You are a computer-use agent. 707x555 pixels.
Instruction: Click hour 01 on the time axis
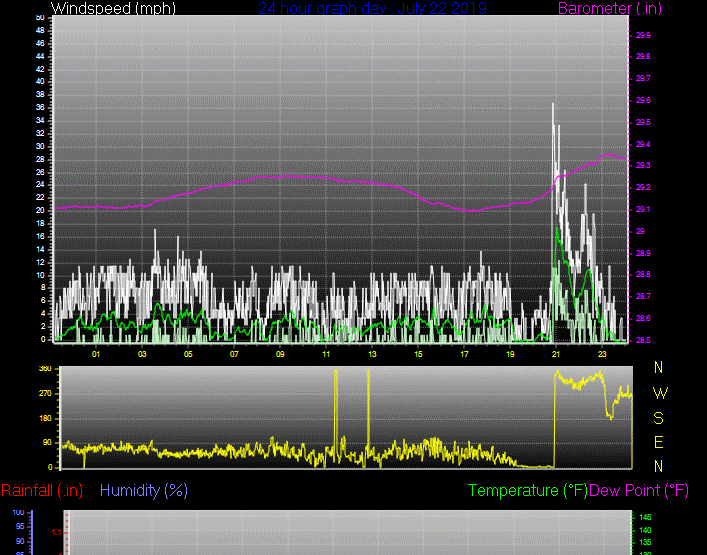coord(96,354)
